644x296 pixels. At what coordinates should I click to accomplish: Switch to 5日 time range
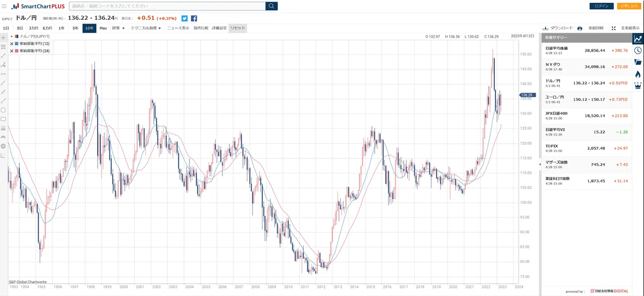[20, 28]
